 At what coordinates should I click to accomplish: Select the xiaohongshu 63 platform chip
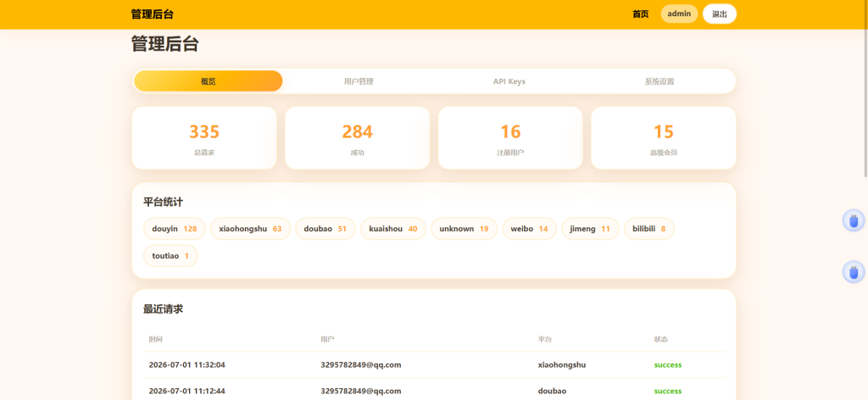250,229
